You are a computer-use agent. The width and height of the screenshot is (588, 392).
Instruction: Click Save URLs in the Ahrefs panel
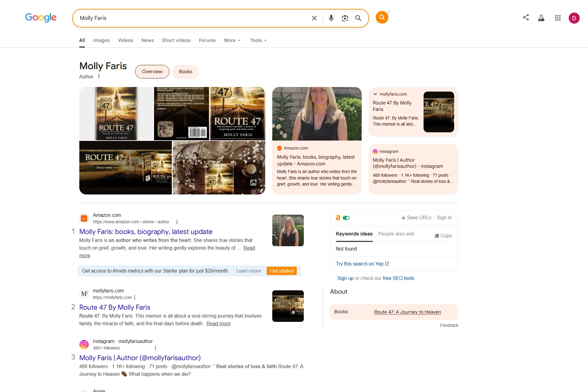tap(416, 218)
